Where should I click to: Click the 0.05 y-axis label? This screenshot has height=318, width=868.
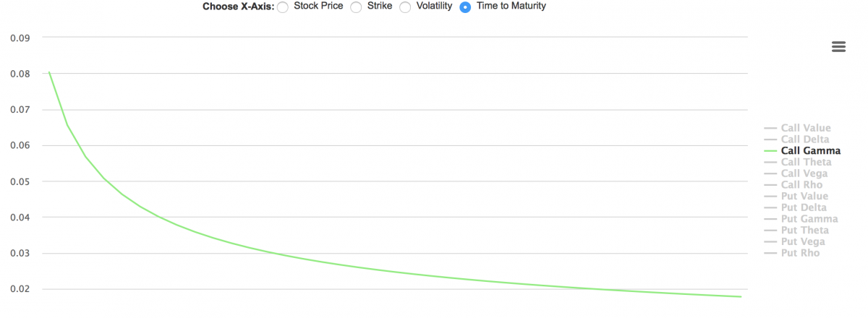(x=20, y=181)
